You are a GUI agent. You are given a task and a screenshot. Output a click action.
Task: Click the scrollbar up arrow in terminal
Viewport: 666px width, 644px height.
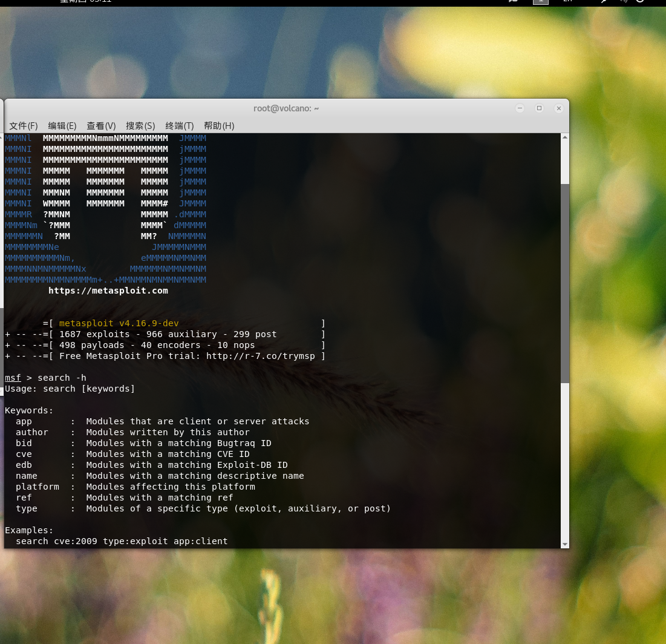pos(565,137)
